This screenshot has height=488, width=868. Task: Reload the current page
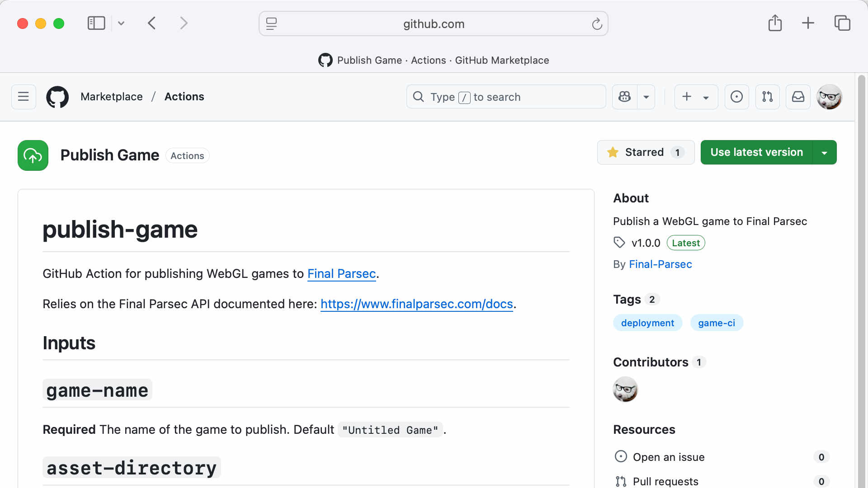(597, 23)
